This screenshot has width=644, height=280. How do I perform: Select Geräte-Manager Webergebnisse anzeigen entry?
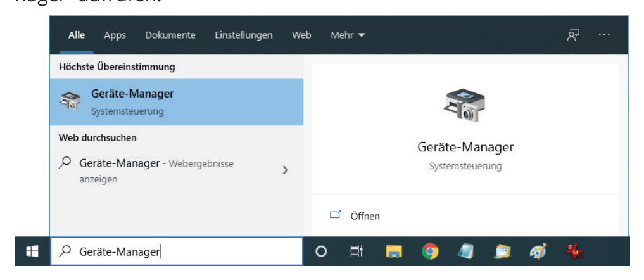[x=177, y=171]
